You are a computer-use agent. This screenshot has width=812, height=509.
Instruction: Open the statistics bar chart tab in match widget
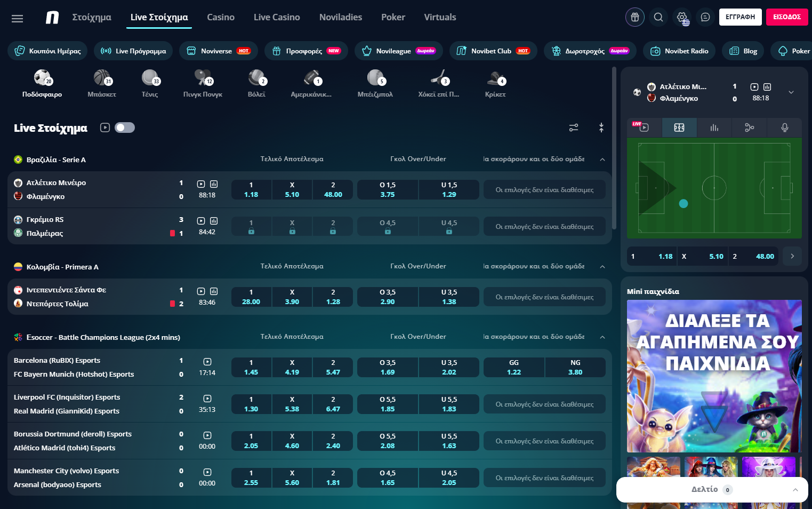tap(714, 128)
